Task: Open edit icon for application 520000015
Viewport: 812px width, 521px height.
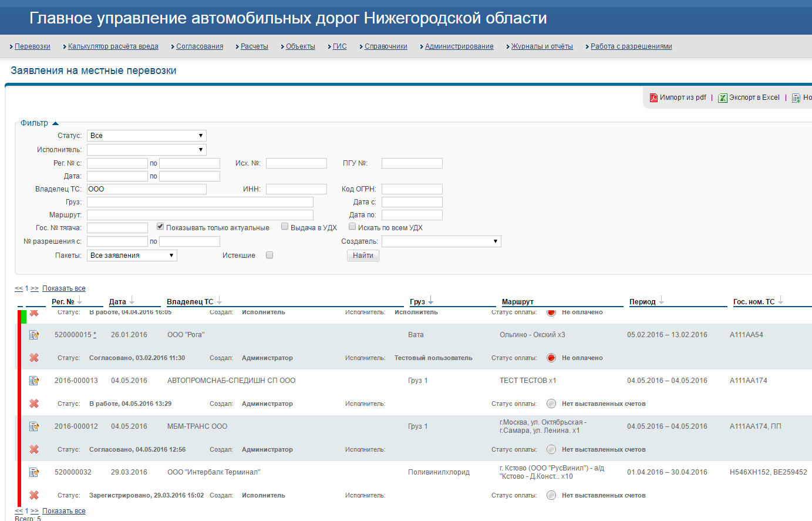Action: click(34, 335)
